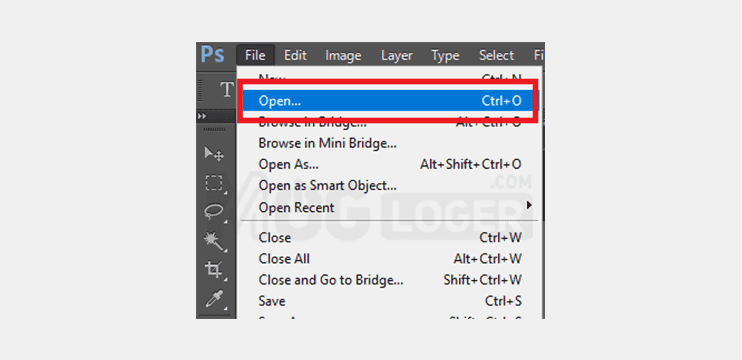Image resolution: width=742 pixels, height=360 pixels.
Task: Open the Image menu
Action: (x=343, y=55)
